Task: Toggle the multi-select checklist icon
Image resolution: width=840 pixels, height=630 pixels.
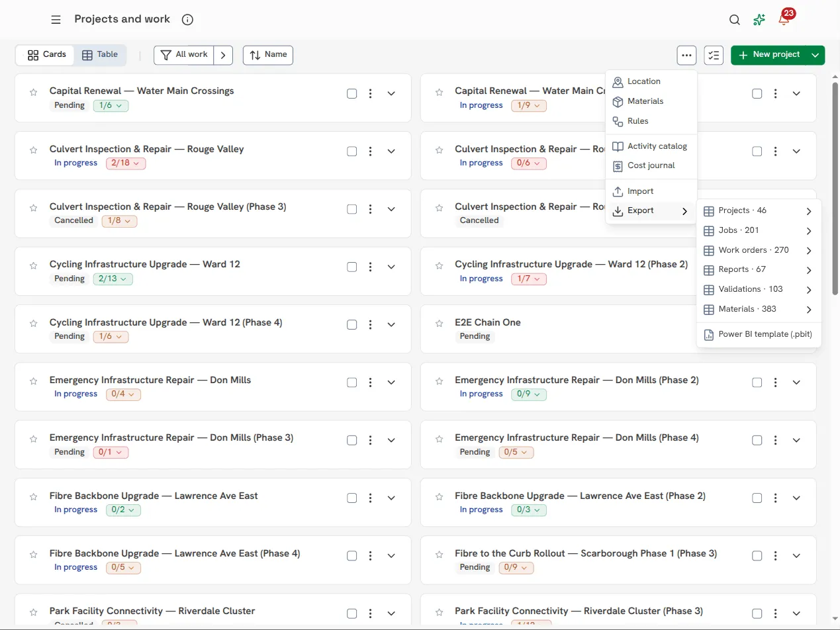Action: pos(714,56)
